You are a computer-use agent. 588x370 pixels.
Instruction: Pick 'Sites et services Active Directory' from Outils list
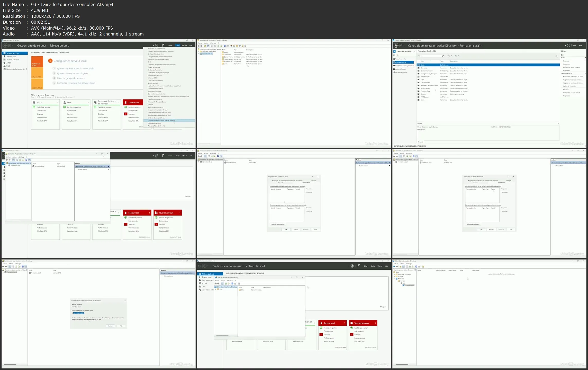pos(158,110)
